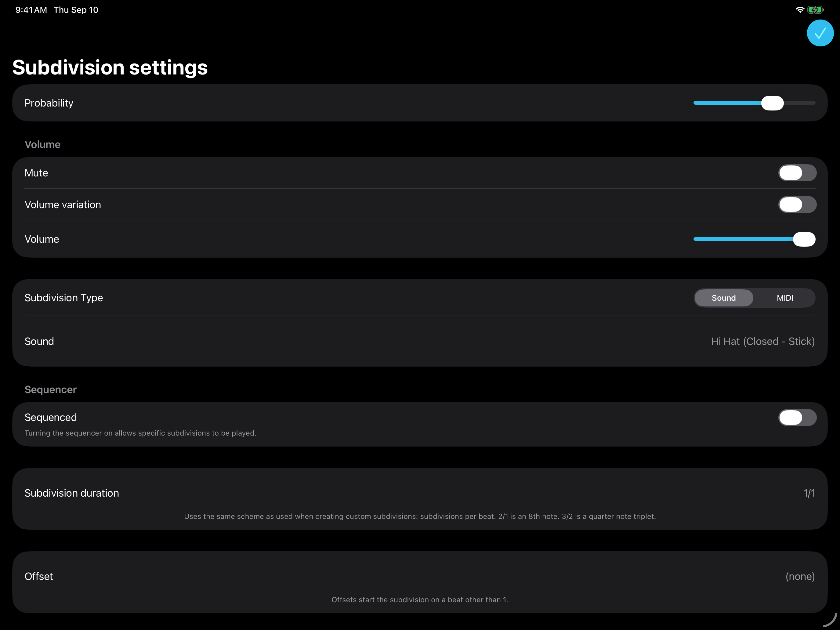840x630 pixels.
Task: Tap the Subdivision settings title
Action: (x=110, y=67)
